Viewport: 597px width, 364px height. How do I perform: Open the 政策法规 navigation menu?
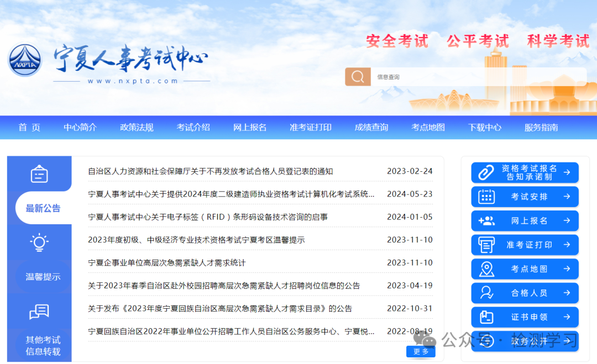pyautogui.click(x=136, y=128)
